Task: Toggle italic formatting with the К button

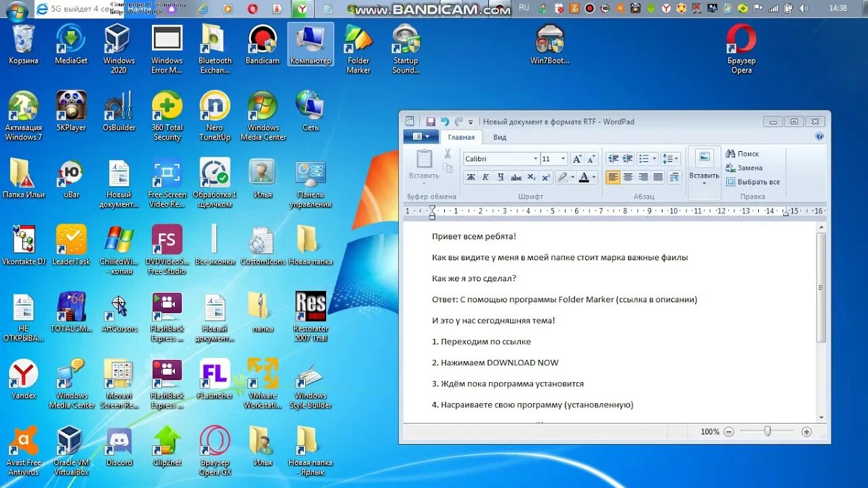Action: coord(486,177)
